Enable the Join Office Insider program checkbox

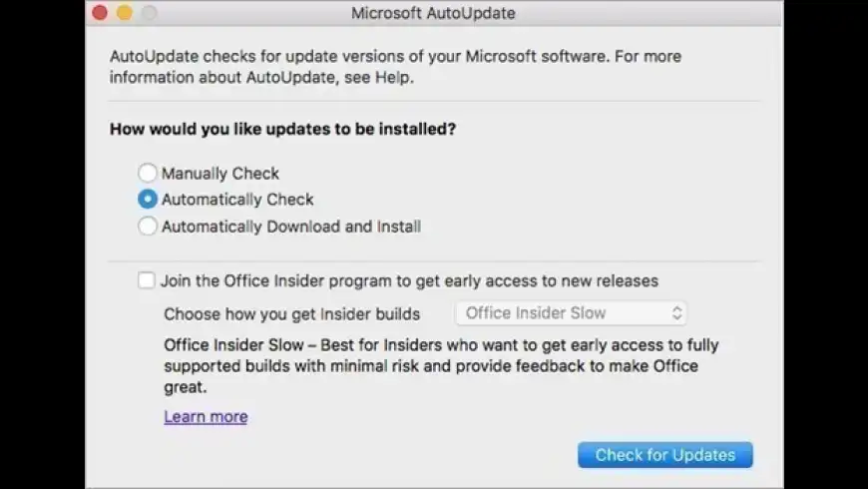coord(147,281)
